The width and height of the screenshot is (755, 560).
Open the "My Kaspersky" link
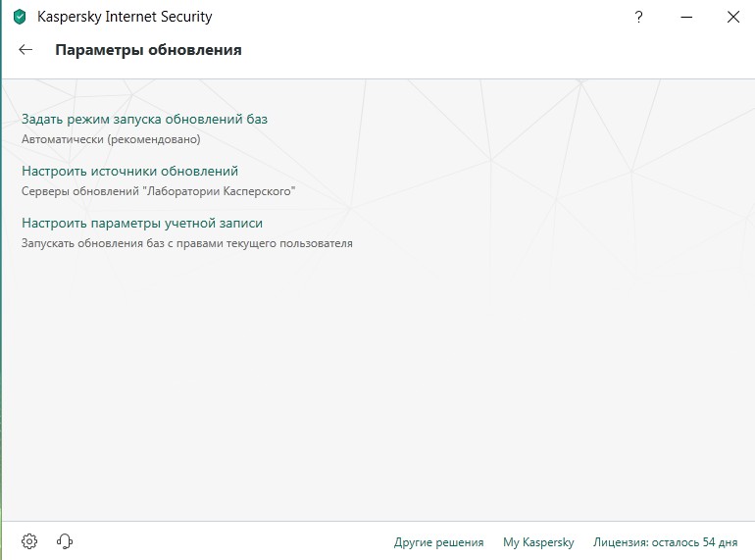(538, 541)
